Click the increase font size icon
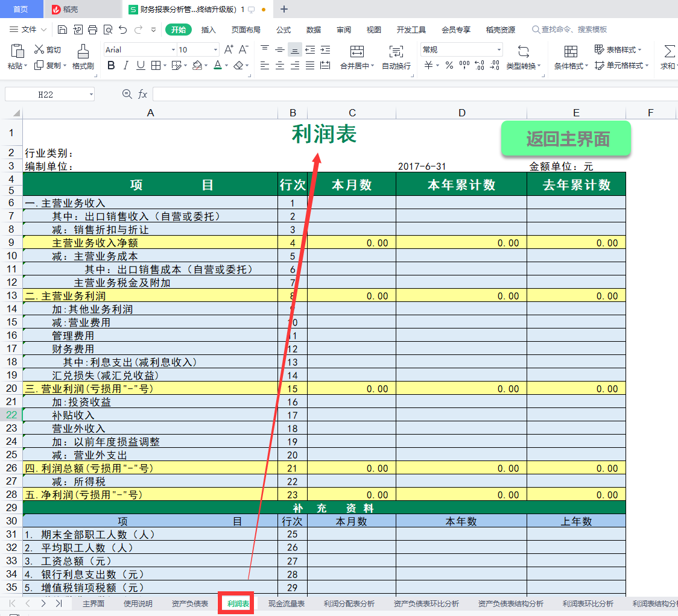678x616 pixels. click(229, 49)
